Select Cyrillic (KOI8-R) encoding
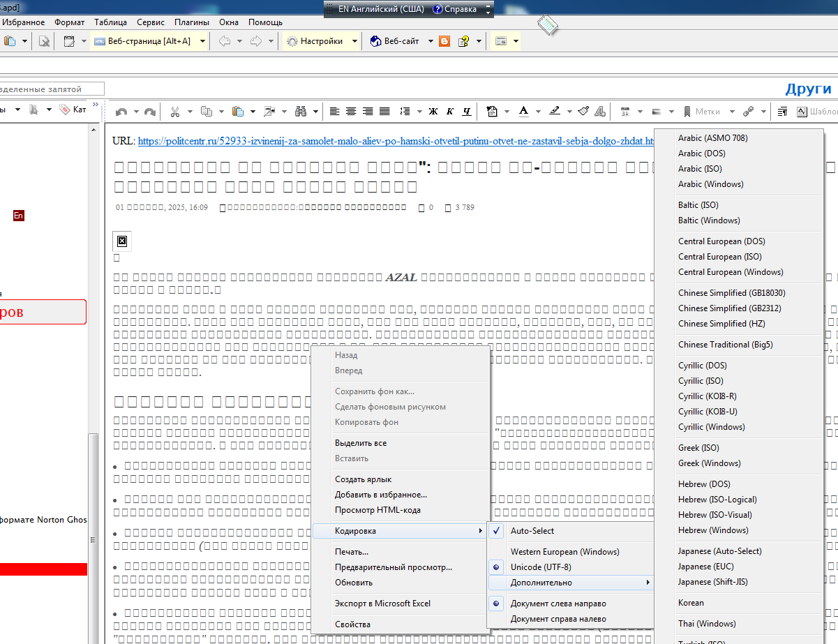The image size is (838, 644). [x=707, y=396]
